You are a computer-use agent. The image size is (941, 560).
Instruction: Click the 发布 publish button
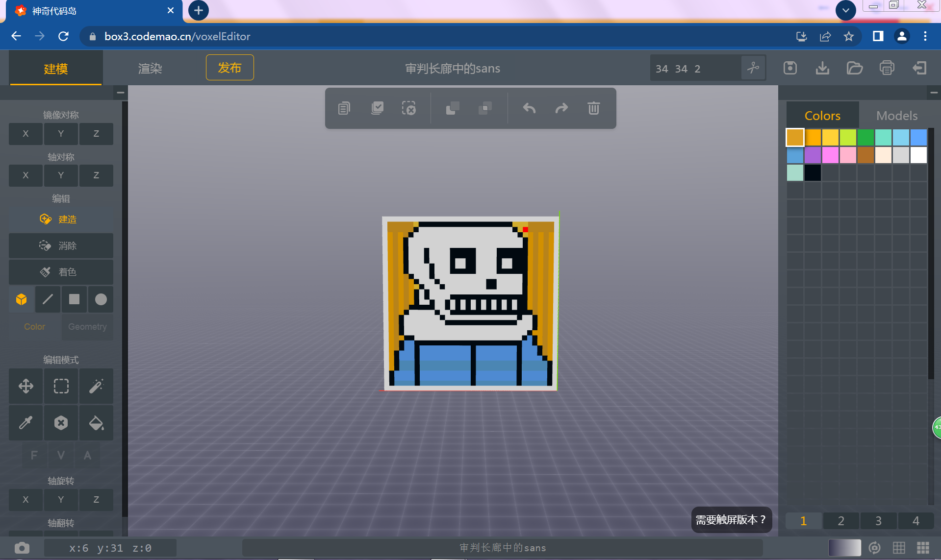230,68
